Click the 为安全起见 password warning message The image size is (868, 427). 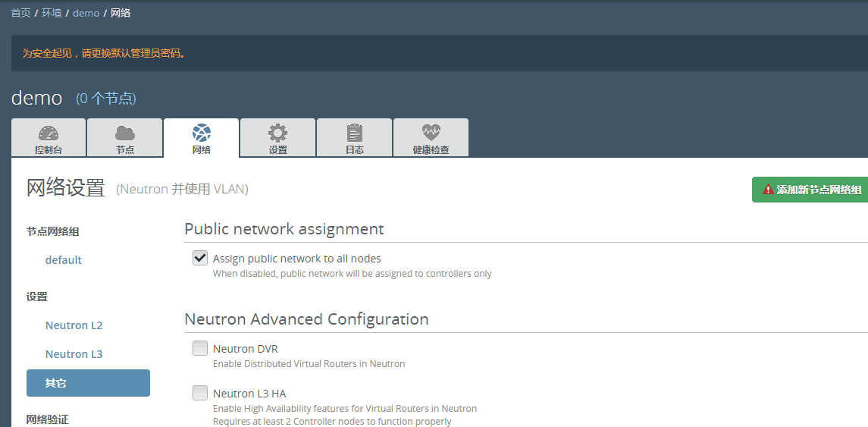coord(104,53)
